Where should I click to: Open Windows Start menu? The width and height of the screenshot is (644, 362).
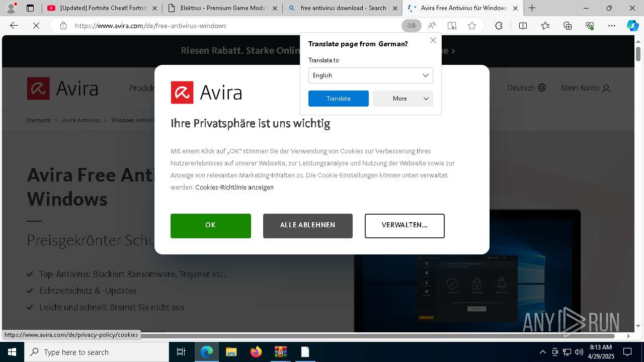(12, 352)
